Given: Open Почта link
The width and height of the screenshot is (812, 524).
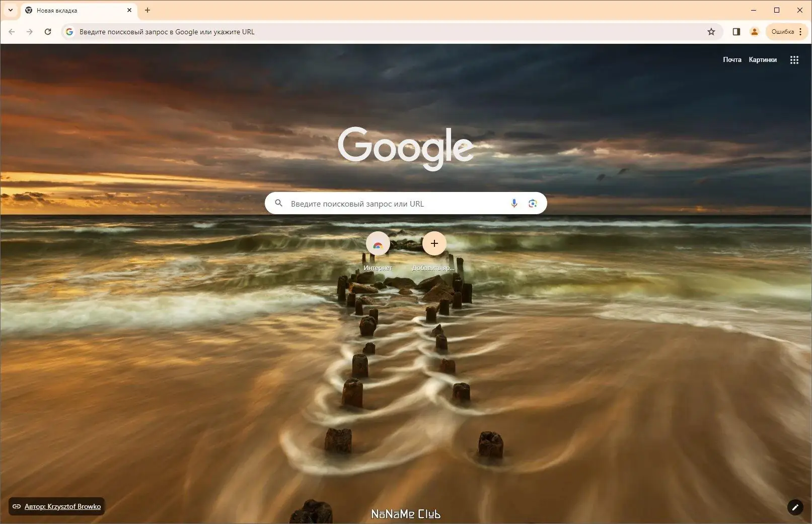Looking at the screenshot, I should coord(731,59).
